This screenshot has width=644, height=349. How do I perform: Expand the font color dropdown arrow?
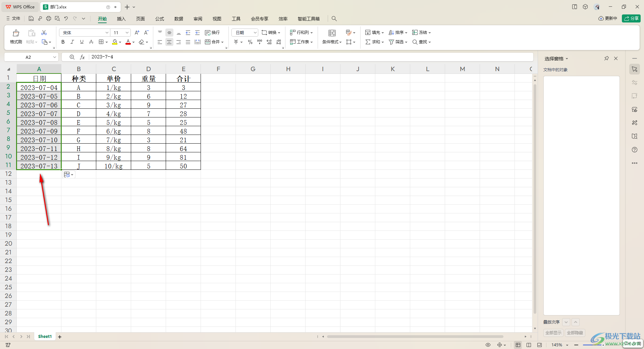coord(133,42)
